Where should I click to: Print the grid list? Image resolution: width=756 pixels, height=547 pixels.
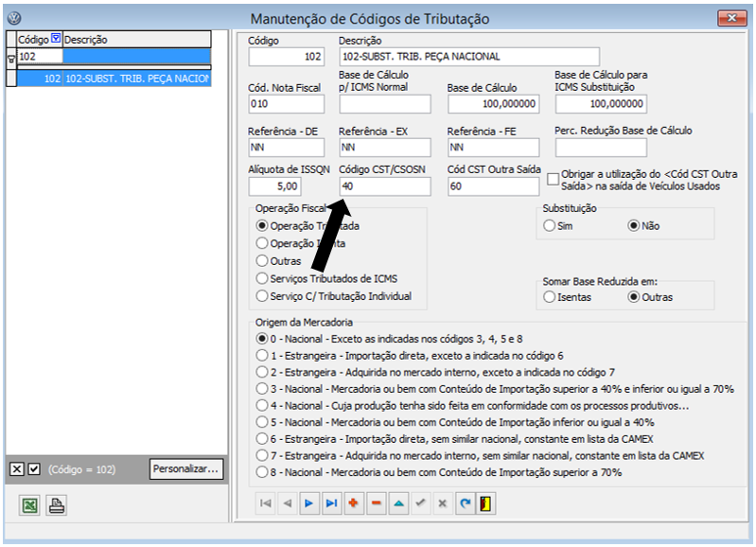[57, 505]
